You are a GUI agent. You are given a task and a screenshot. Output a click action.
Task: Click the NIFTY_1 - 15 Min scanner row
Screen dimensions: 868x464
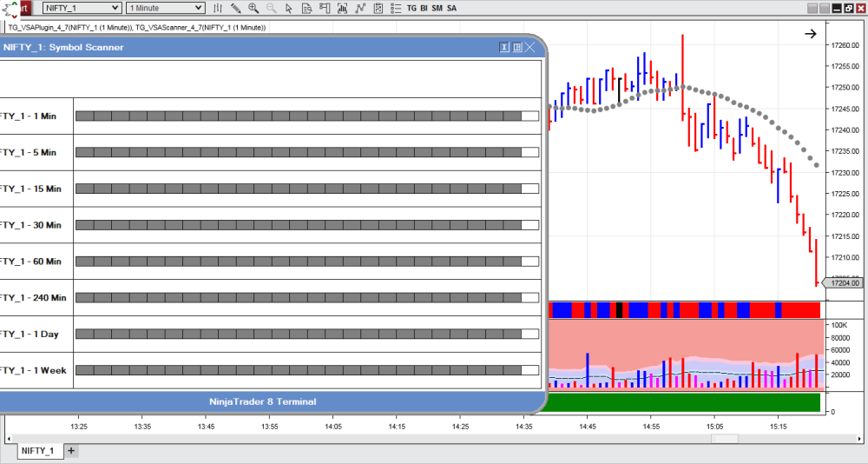pyautogui.click(x=306, y=189)
